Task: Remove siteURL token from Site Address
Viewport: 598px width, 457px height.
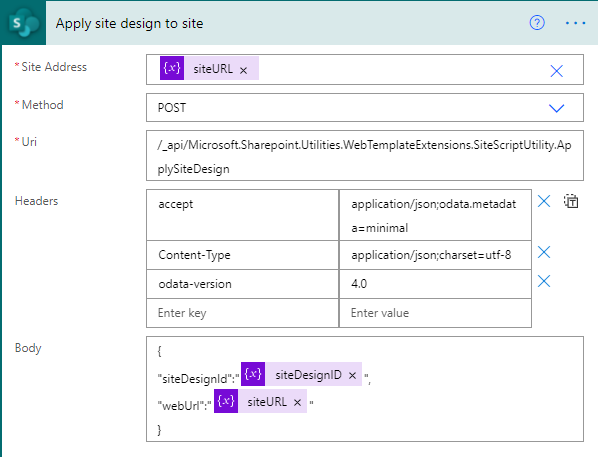Action: tap(243, 71)
